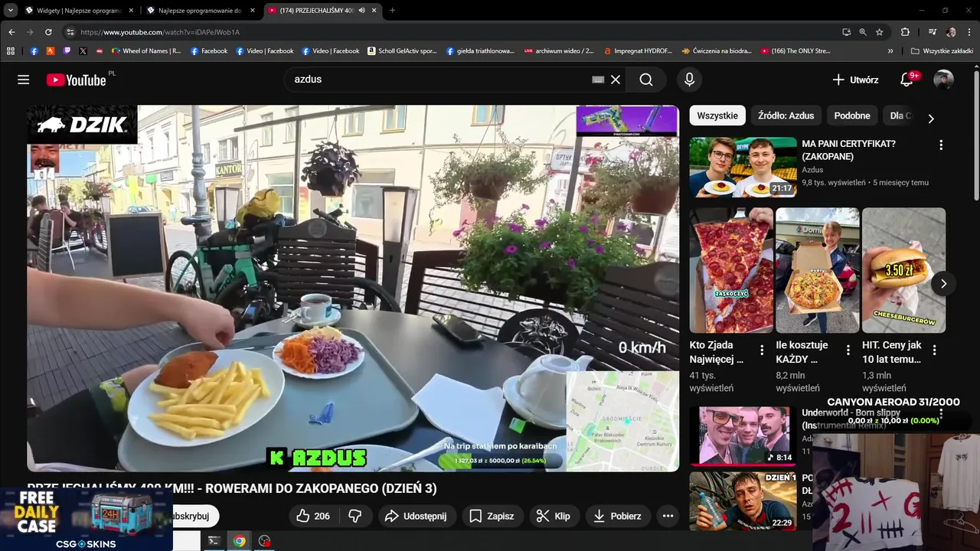Select the Wszystkie filter chip

click(x=717, y=116)
